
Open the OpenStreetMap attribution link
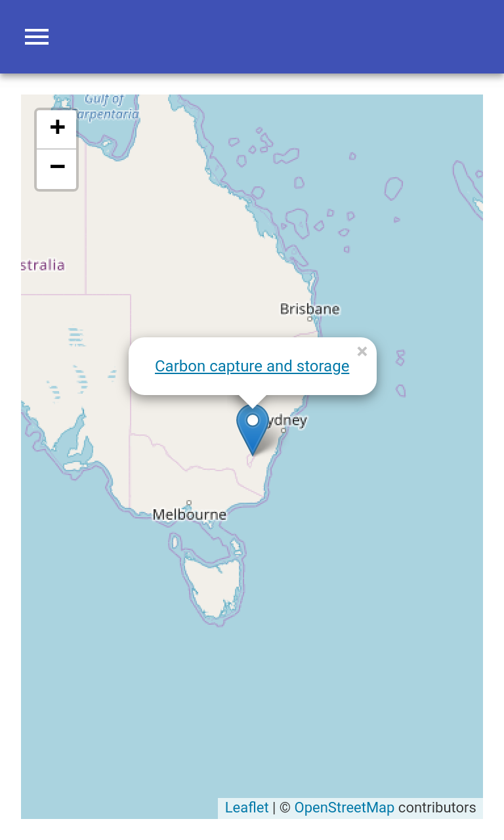(x=344, y=807)
